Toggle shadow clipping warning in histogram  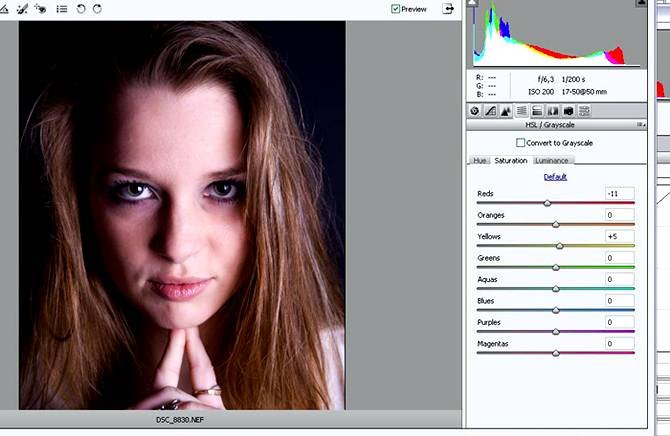coord(474,6)
